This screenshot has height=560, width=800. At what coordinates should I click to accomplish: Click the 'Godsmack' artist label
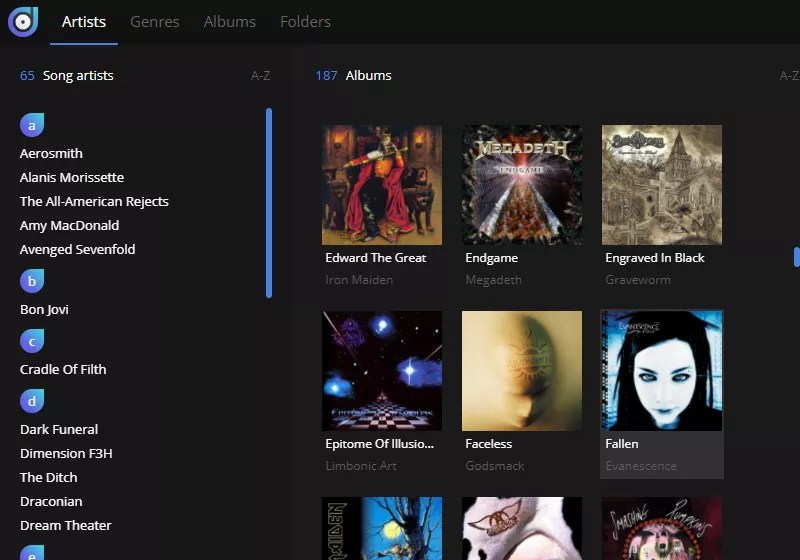(494, 466)
